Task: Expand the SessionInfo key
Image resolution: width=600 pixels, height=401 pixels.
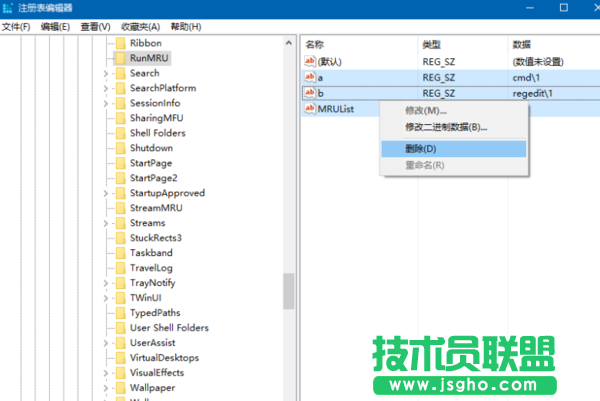Action: click(106, 103)
